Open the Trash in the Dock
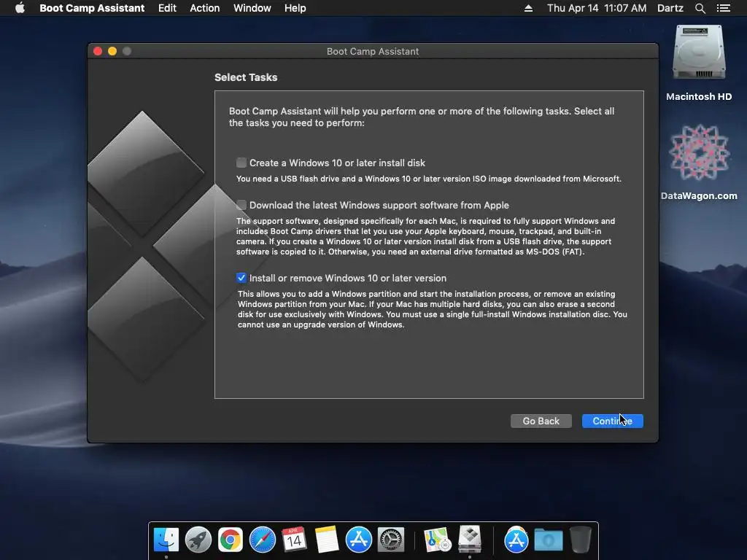Image resolution: width=747 pixels, height=560 pixels. pos(580,540)
